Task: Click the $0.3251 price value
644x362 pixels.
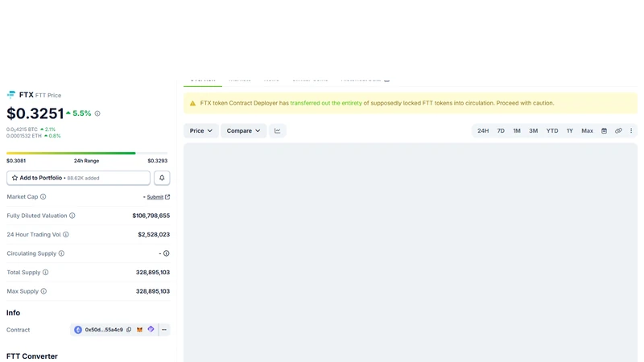Action: point(35,113)
